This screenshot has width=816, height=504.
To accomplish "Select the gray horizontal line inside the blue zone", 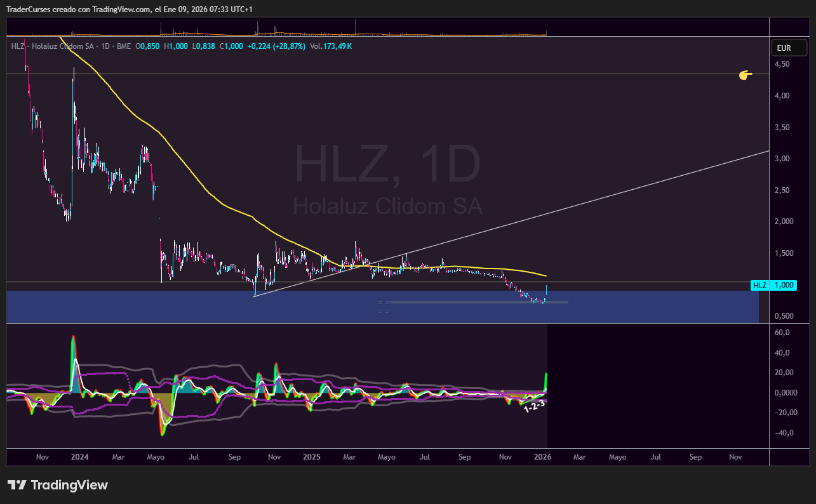I will click(x=476, y=302).
